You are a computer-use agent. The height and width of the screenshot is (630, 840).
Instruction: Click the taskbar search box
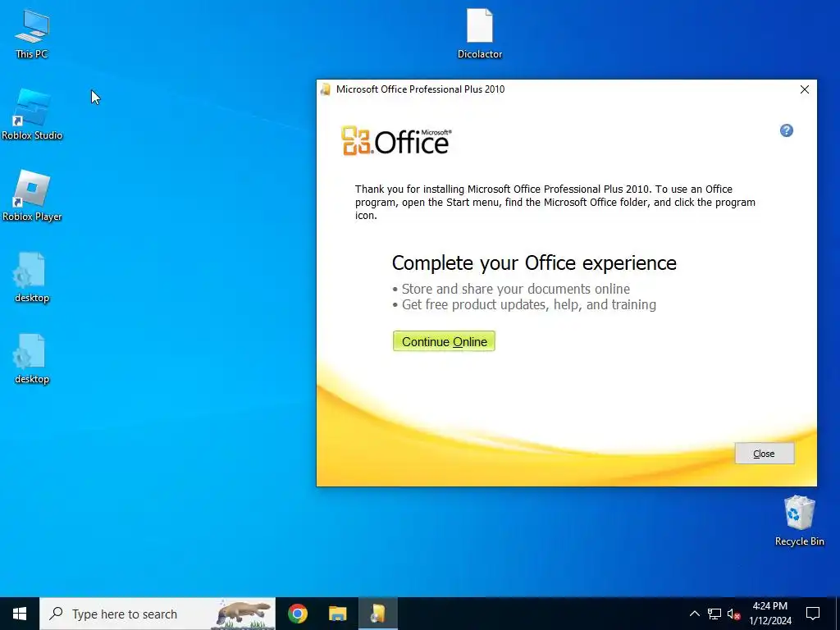coord(157,614)
